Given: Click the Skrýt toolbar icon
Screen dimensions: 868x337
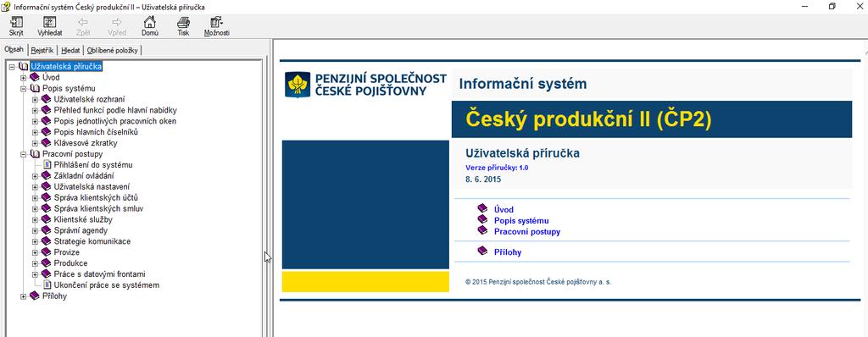Looking at the screenshot, I should (x=16, y=22).
